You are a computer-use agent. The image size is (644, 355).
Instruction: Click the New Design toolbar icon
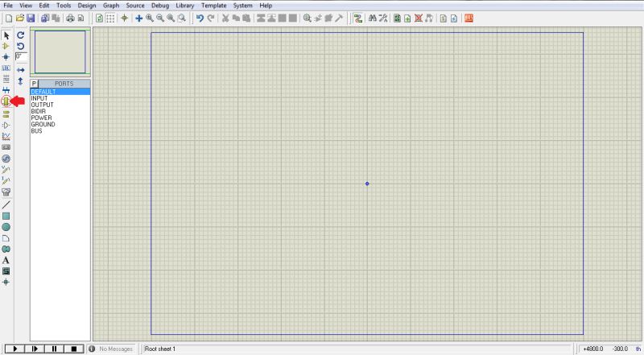[x=9, y=18]
